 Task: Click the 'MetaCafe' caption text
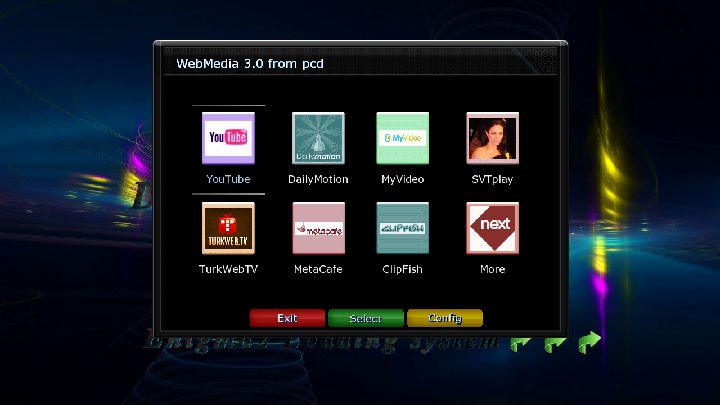[318, 269]
